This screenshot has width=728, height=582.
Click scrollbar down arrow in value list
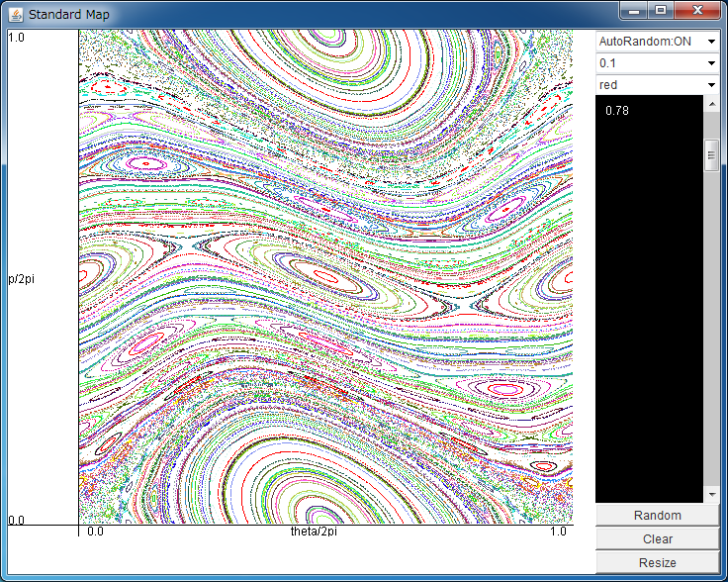coord(712,495)
